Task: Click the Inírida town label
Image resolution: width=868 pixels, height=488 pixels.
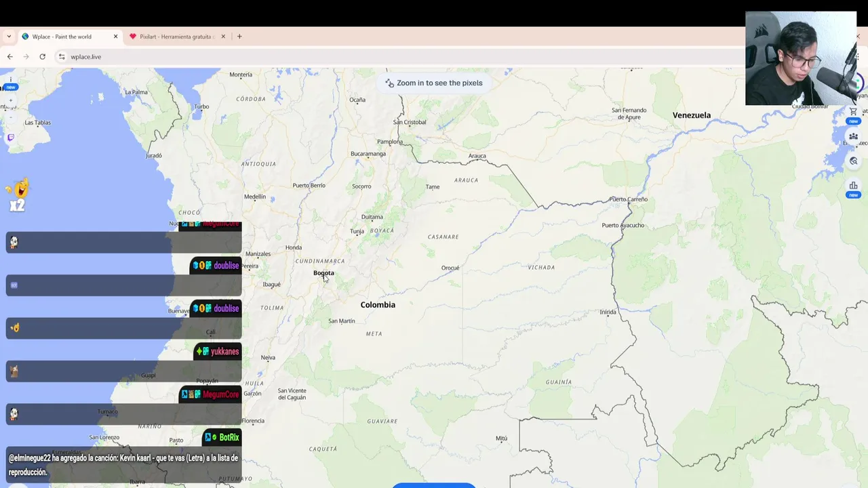Action: point(608,312)
